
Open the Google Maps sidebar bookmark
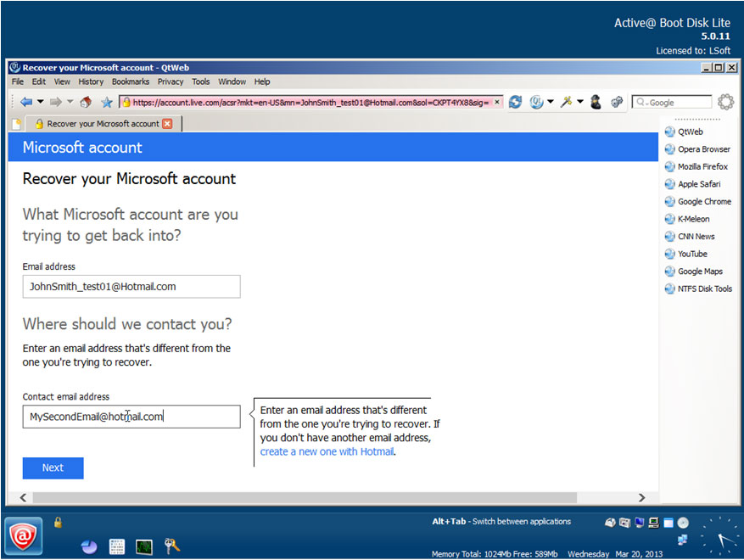pos(694,272)
